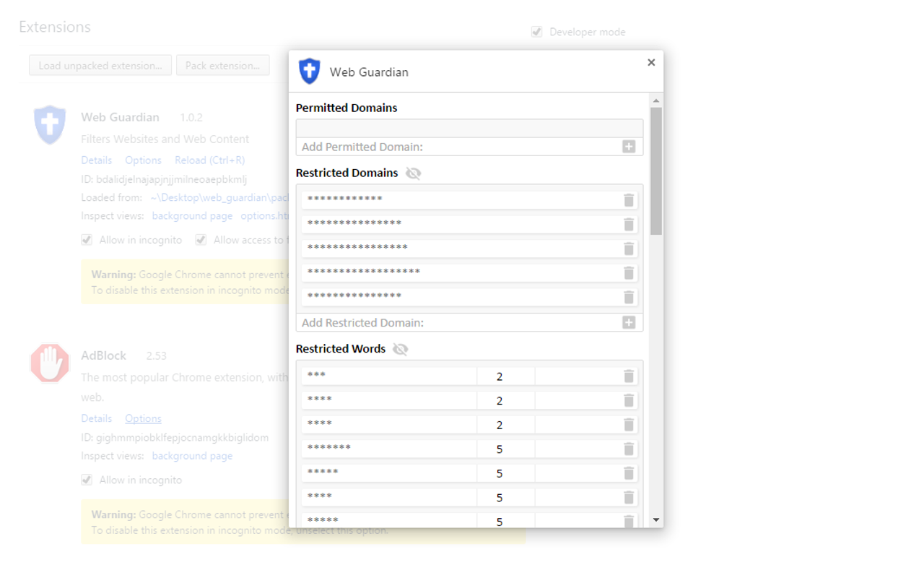Click the Permitted Domains heading
Image resolution: width=924 pixels, height=578 pixels.
coord(346,108)
